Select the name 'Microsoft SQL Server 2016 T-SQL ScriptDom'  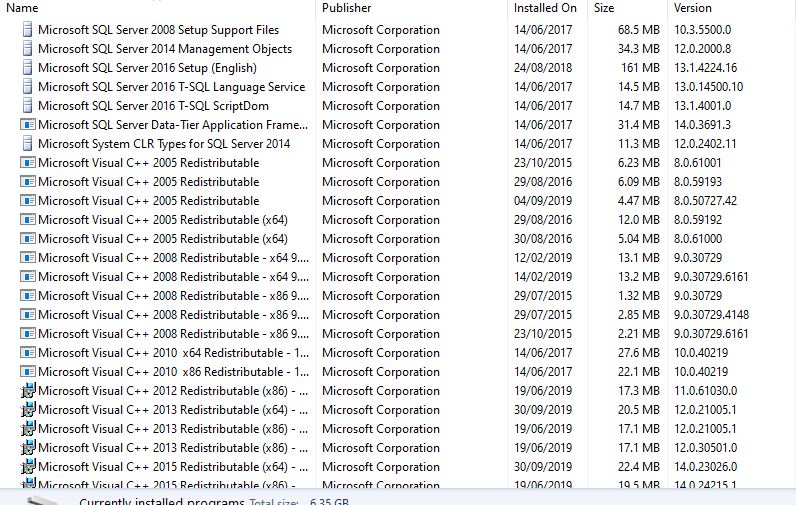[153, 106]
